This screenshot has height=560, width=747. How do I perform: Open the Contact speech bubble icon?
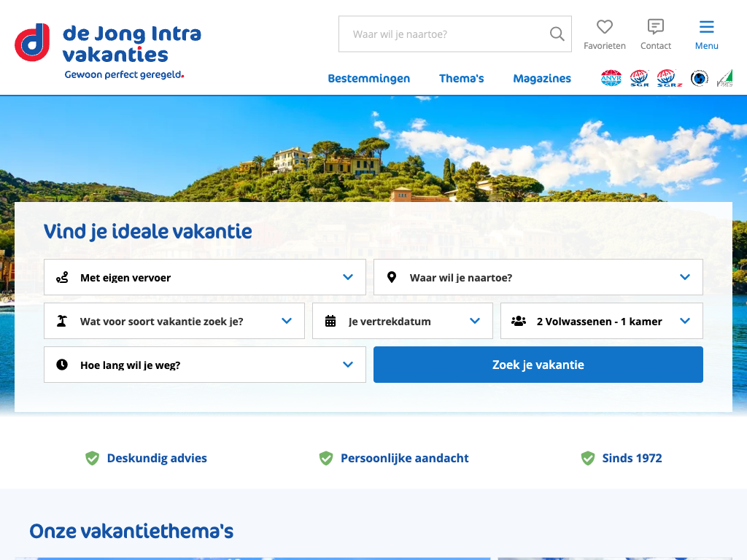pos(655,28)
